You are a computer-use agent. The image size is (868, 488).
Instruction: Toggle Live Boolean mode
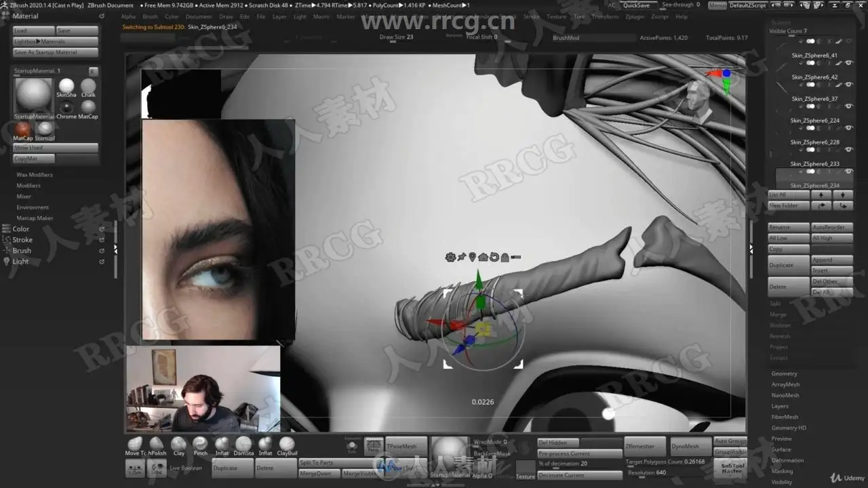pos(185,468)
